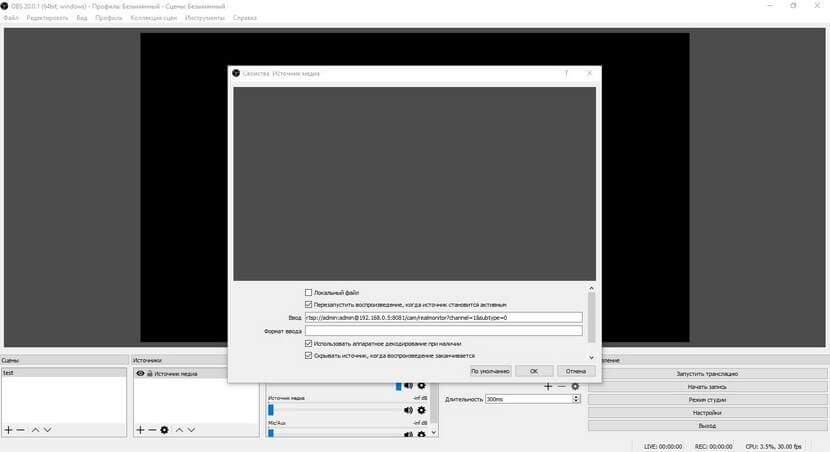Viewport: 830px width, 452px height.
Task: Mute the mixer channel above Источник медиа
Action: [408, 385]
